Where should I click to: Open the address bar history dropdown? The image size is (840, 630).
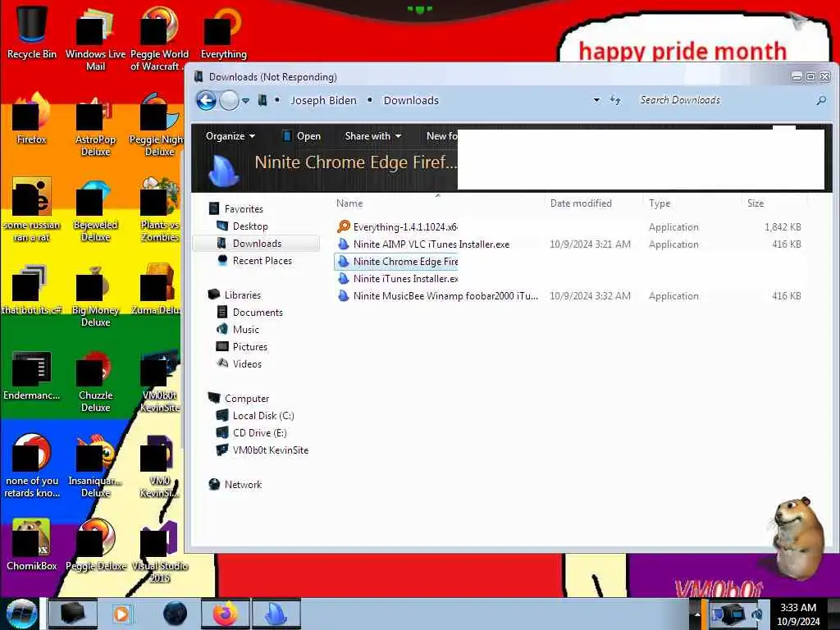(596, 100)
